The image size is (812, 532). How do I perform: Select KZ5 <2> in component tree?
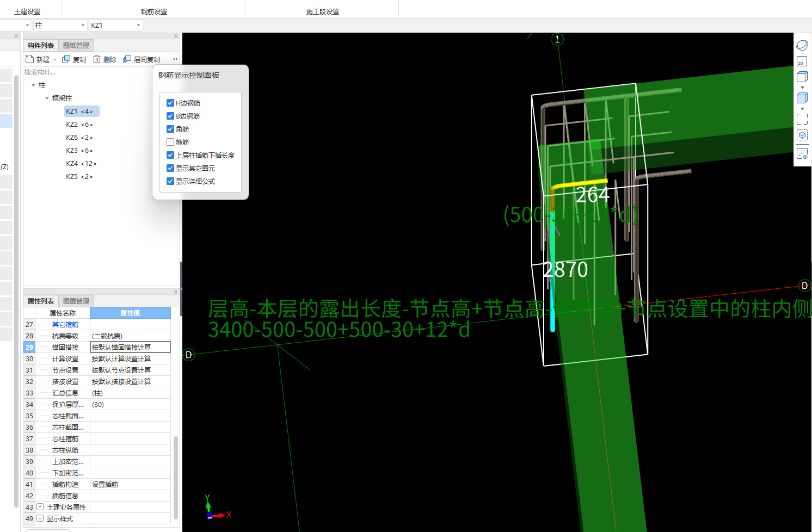[x=79, y=176]
